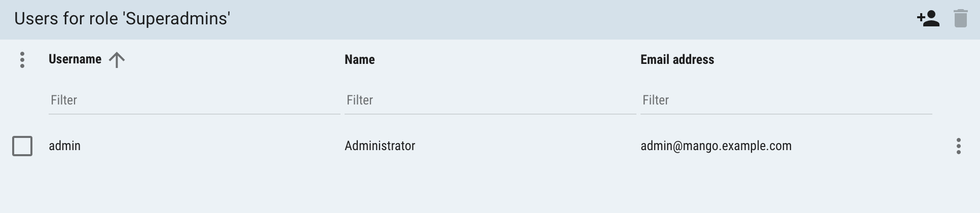The image size is (980, 213).
Task: Sort by the Name column header
Action: tap(360, 59)
